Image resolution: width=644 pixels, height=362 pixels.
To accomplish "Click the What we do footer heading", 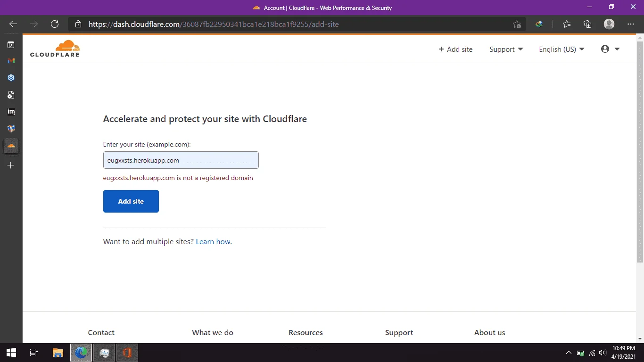I will (213, 332).
